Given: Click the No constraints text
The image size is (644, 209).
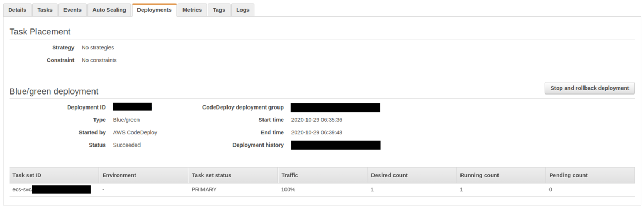Looking at the screenshot, I should [99, 60].
